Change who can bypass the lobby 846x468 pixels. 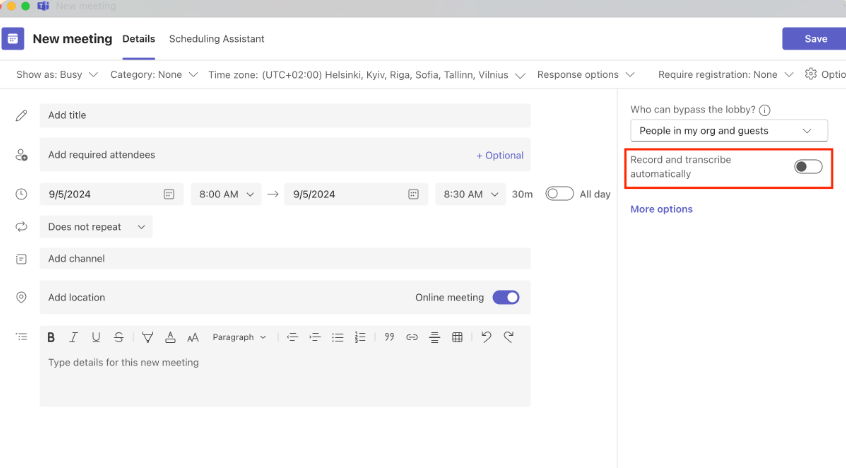pos(729,131)
